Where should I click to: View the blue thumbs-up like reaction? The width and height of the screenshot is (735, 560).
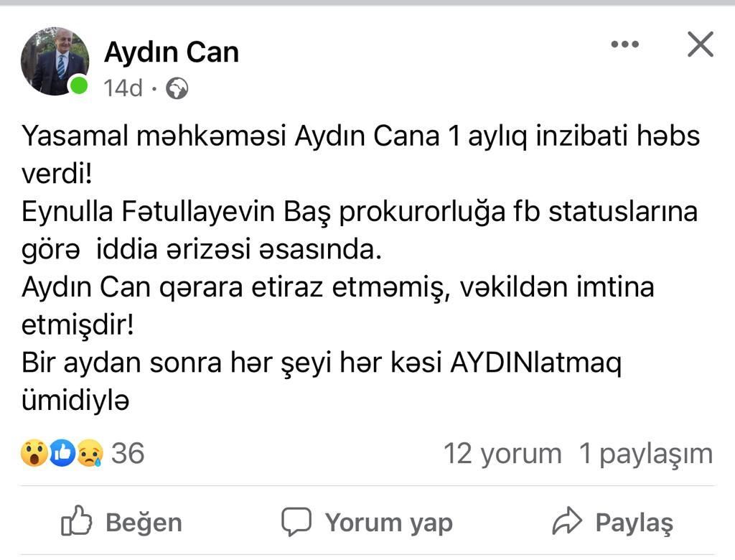tap(62, 453)
